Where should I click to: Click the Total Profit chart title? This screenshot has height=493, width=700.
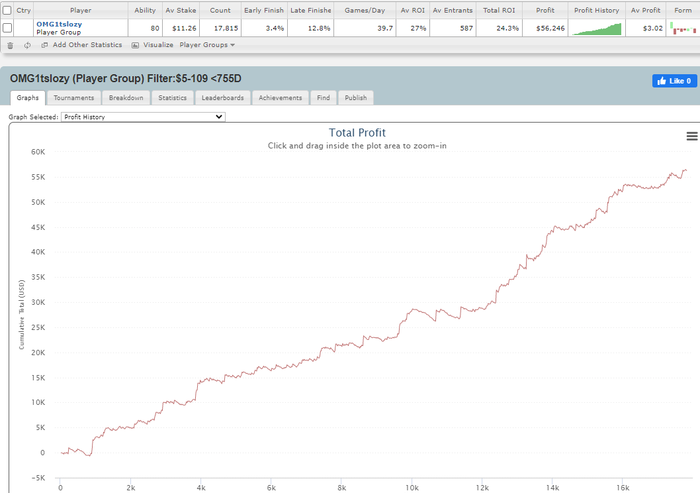[x=357, y=133]
